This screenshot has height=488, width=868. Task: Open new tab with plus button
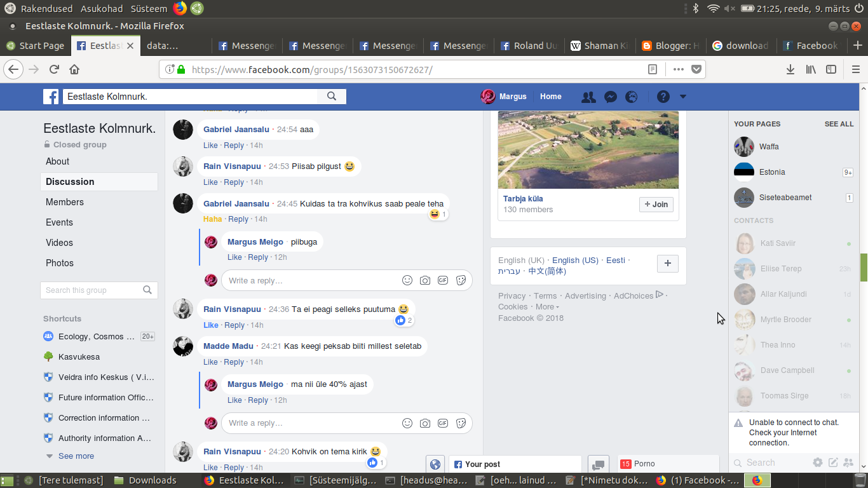(x=858, y=46)
